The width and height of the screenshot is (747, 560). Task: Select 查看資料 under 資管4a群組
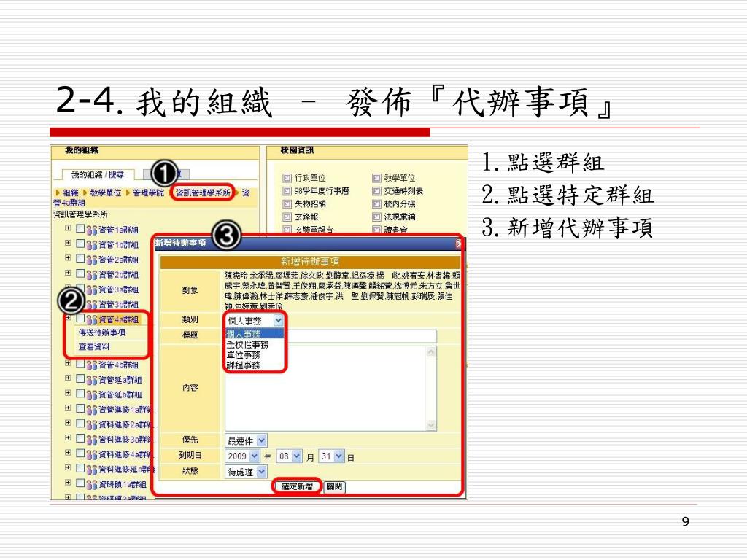tap(94, 346)
